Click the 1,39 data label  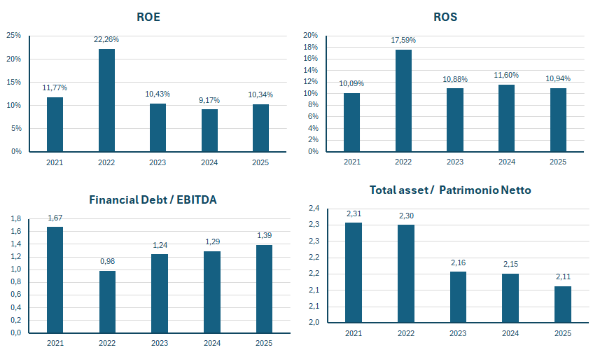click(263, 236)
